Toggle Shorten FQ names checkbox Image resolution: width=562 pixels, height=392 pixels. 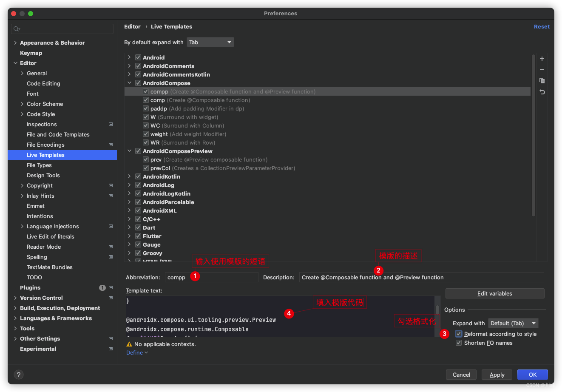[x=459, y=343]
